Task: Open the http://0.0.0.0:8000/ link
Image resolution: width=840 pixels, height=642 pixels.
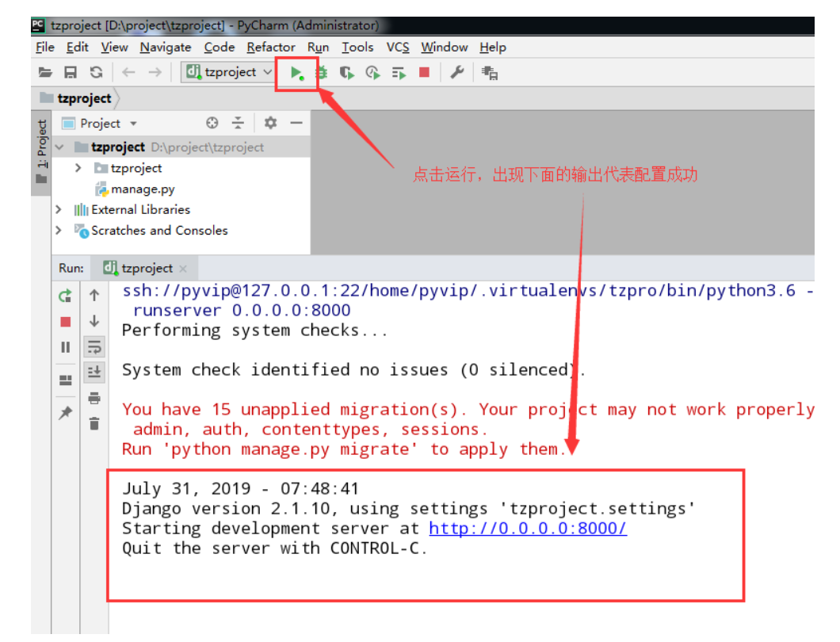Action: coord(528,529)
